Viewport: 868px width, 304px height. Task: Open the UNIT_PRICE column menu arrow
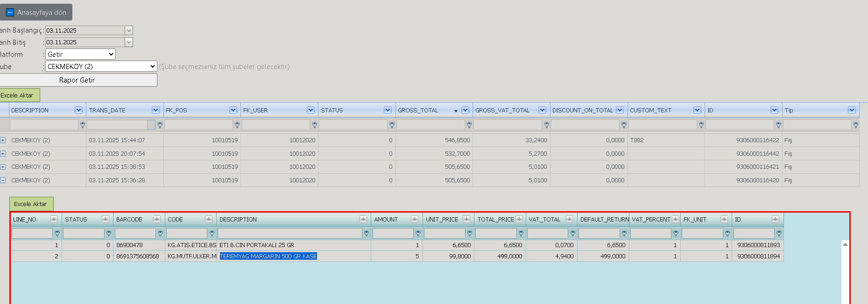466,219
